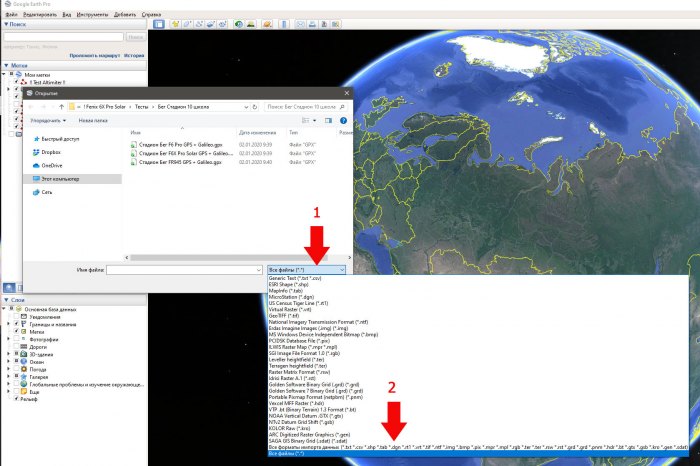Select the Add Image Overlay tool

coord(210,24)
